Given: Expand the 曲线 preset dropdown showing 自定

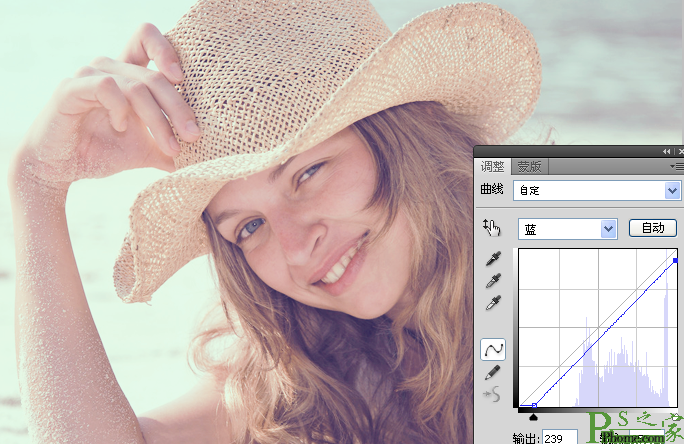Looking at the screenshot, I should (x=672, y=191).
